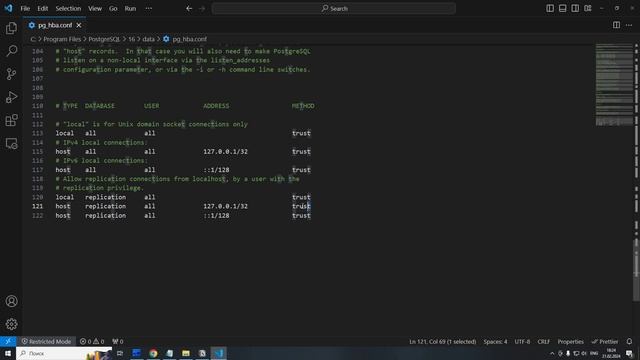Screen dimensions: 640x360
Task: Open the Source Control view
Action: [x=11, y=74]
